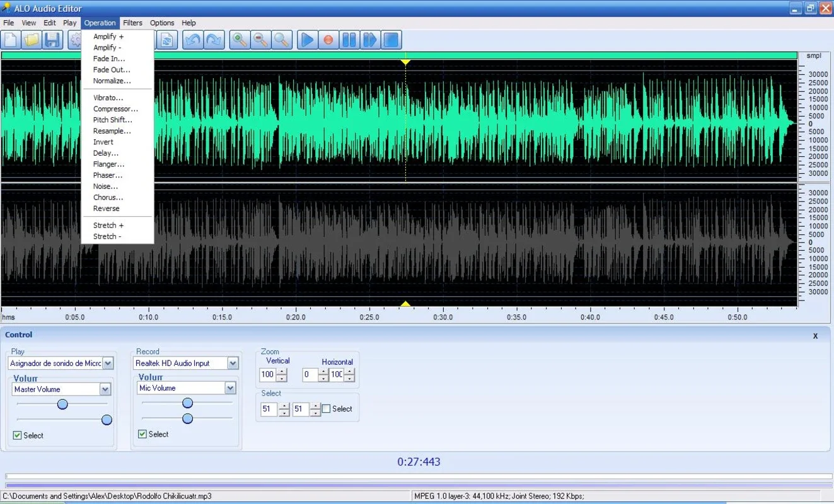This screenshot has width=834, height=504.
Task: Open the Filters menu
Action: (133, 23)
